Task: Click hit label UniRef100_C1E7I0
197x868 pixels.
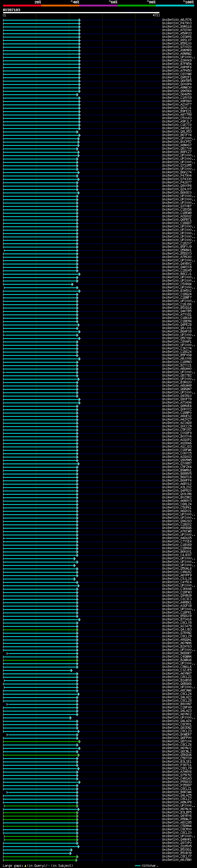Action: (x=177, y=125)
